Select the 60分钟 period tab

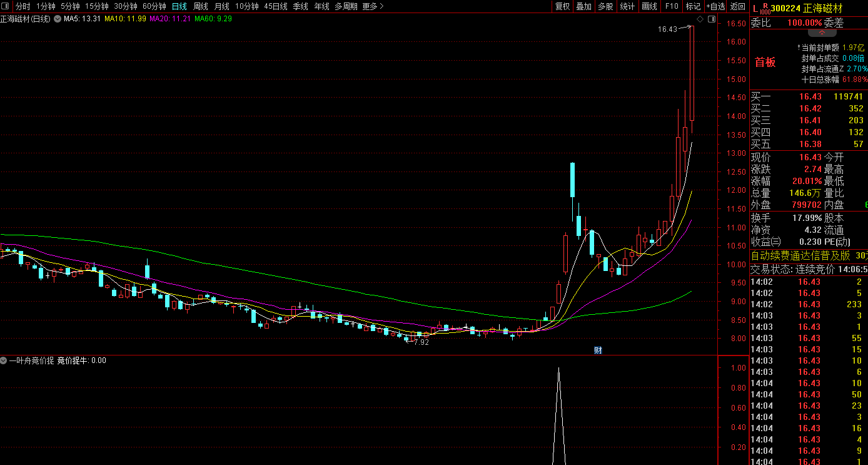coord(154,6)
